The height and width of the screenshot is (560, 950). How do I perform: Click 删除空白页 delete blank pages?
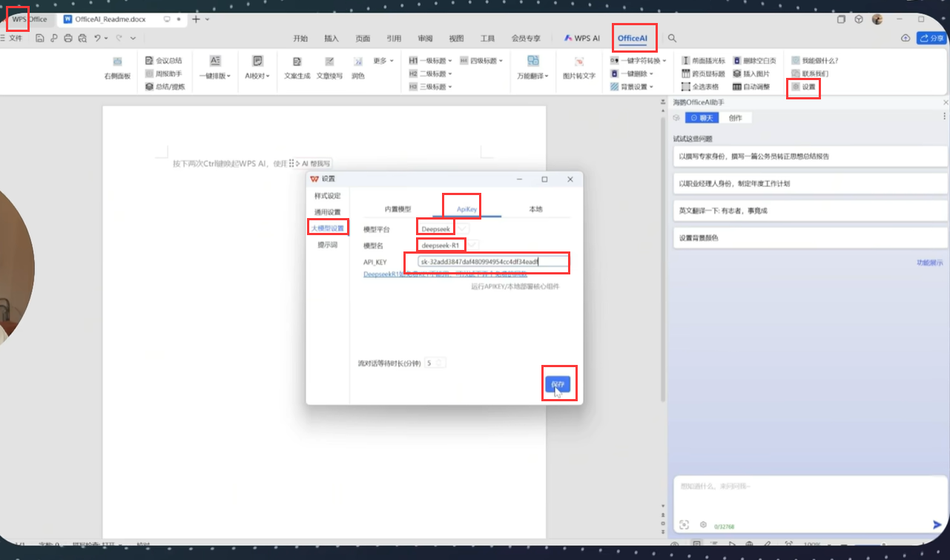754,61
